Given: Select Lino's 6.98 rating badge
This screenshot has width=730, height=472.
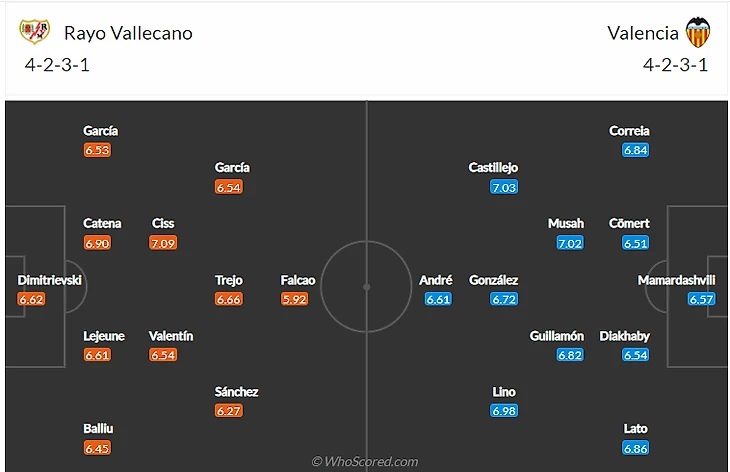Looking at the screenshot, I should (x=504, y=411).
